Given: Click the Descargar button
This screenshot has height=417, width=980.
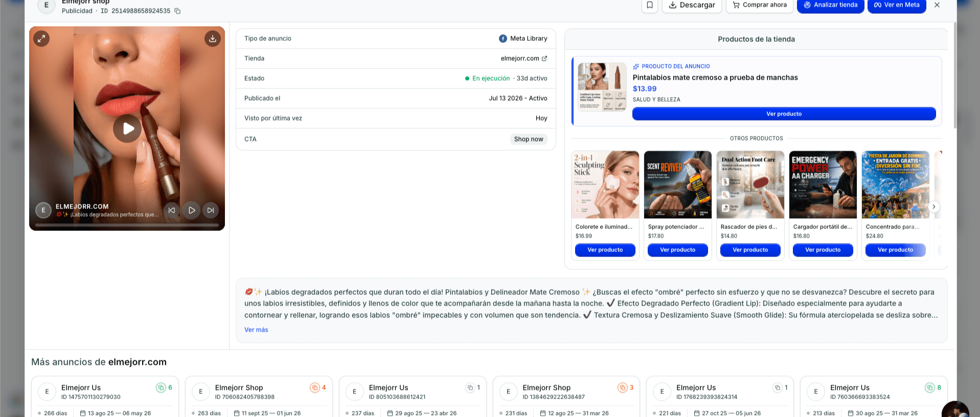Looking at the screenshot, I should point(692,5).
